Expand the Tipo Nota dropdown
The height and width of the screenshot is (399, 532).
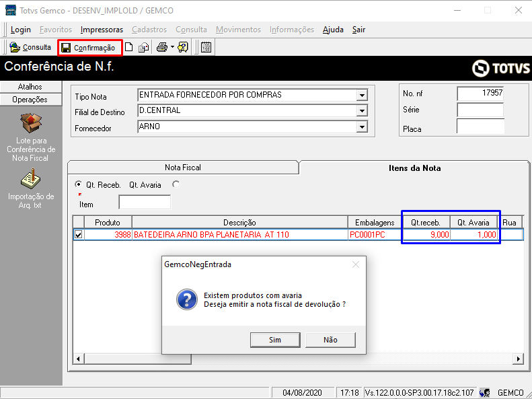pyautogui.click(x=362, y=96)
